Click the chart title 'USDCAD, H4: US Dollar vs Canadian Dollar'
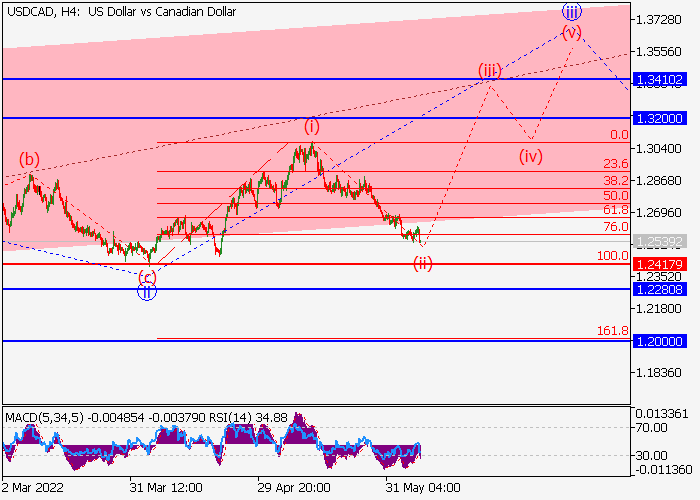This screenshot has height=500, width=700. point(121,12)
